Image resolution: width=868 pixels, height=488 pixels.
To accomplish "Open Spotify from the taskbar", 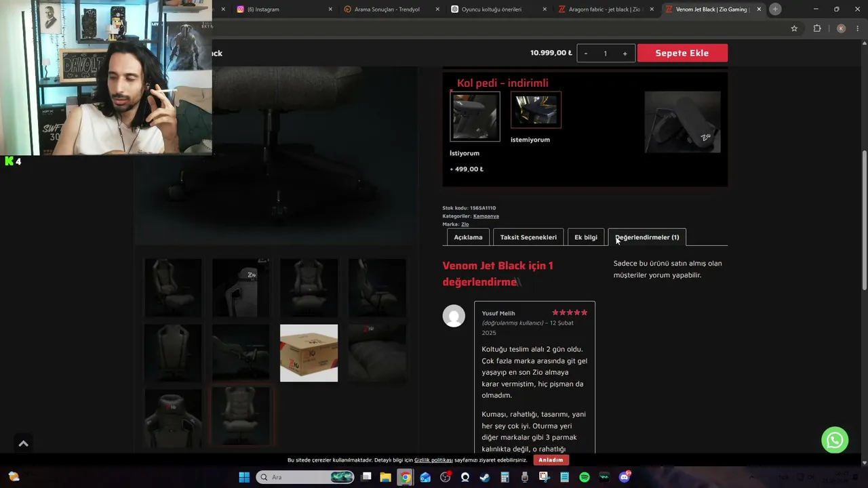I will point(585,477).
